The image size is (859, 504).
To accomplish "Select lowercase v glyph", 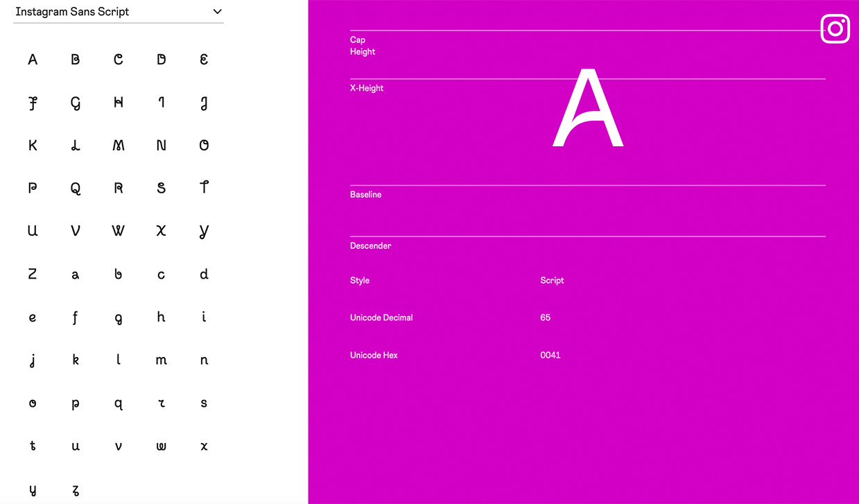I will tap(119, 447).
